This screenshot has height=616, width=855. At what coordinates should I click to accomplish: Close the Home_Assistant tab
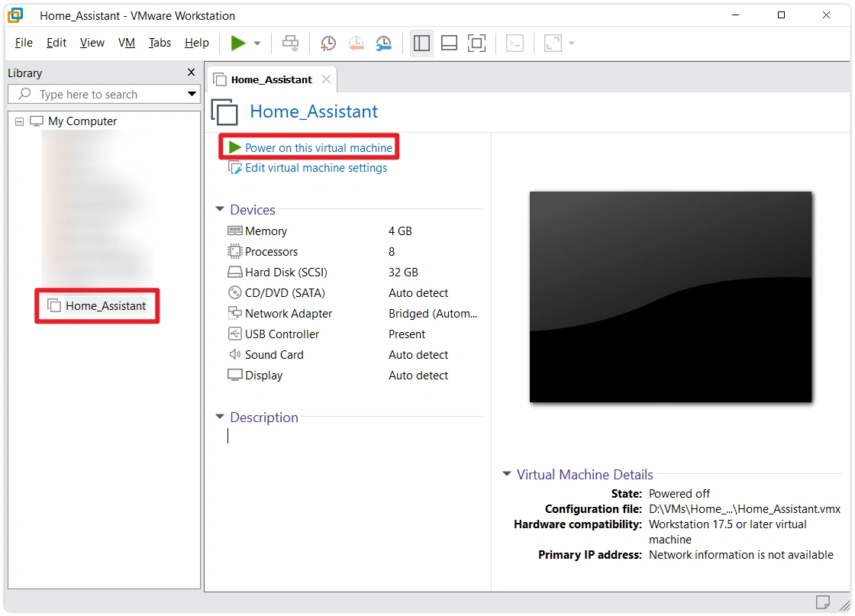[326, 79]
